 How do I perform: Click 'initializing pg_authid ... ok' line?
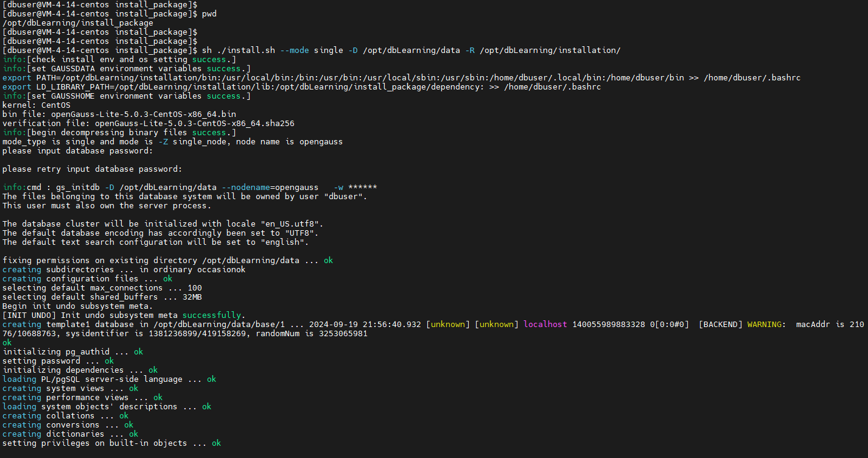pos(73,351)
